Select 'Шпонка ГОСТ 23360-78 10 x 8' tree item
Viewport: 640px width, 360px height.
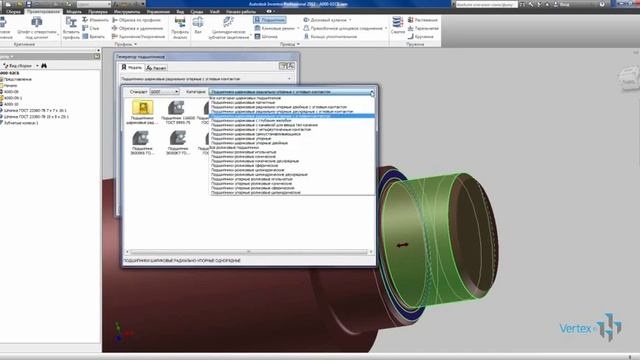(36, 116)
